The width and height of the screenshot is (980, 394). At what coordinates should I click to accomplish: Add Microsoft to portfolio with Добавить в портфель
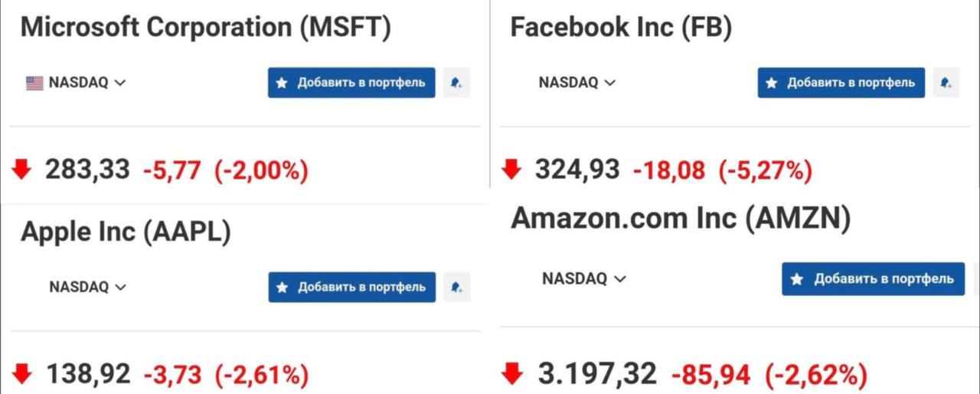(351, 83)
